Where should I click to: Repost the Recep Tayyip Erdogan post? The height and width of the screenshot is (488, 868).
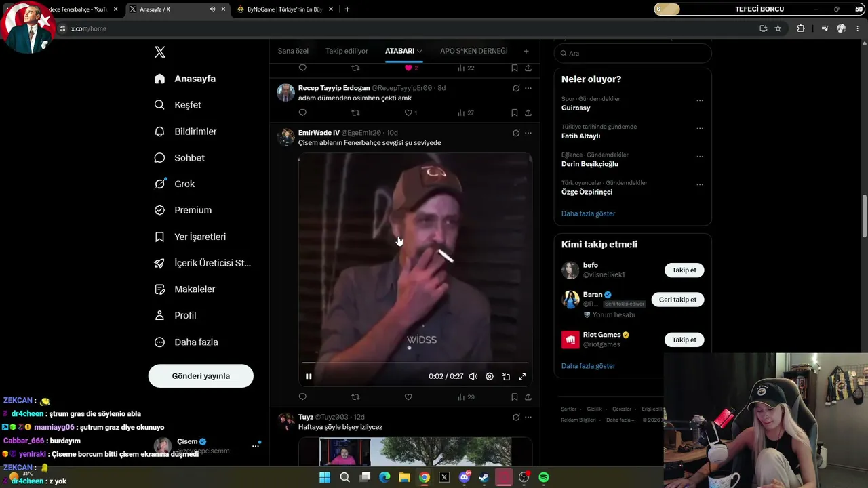tap(355, 113)
